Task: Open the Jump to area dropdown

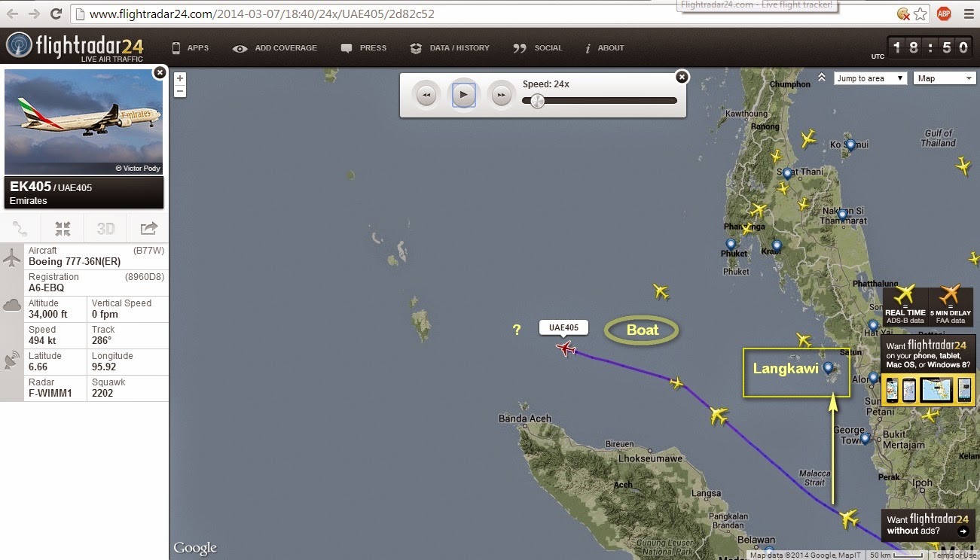Action: click(x=870, y=78)
